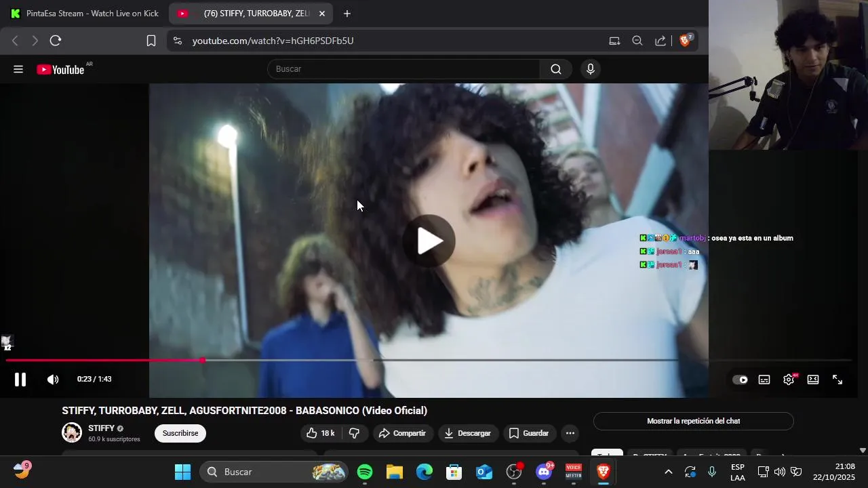The height and width of the screenshot is (488, 868).
Task: Open Microsoft Store from the taskbar
Action: pos(454,472)
